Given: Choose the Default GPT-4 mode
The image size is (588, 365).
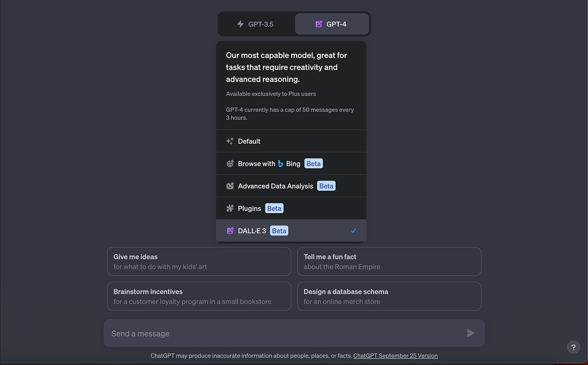Looking at the screenshot, I should click(x=291, y=141).
